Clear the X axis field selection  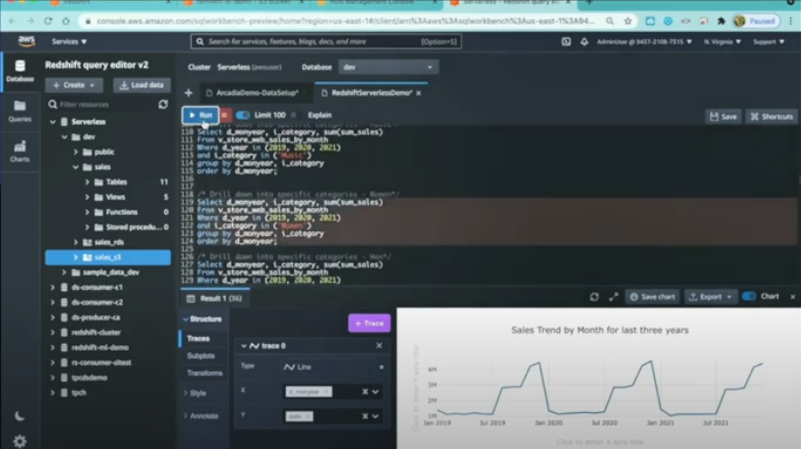(365, 392)
